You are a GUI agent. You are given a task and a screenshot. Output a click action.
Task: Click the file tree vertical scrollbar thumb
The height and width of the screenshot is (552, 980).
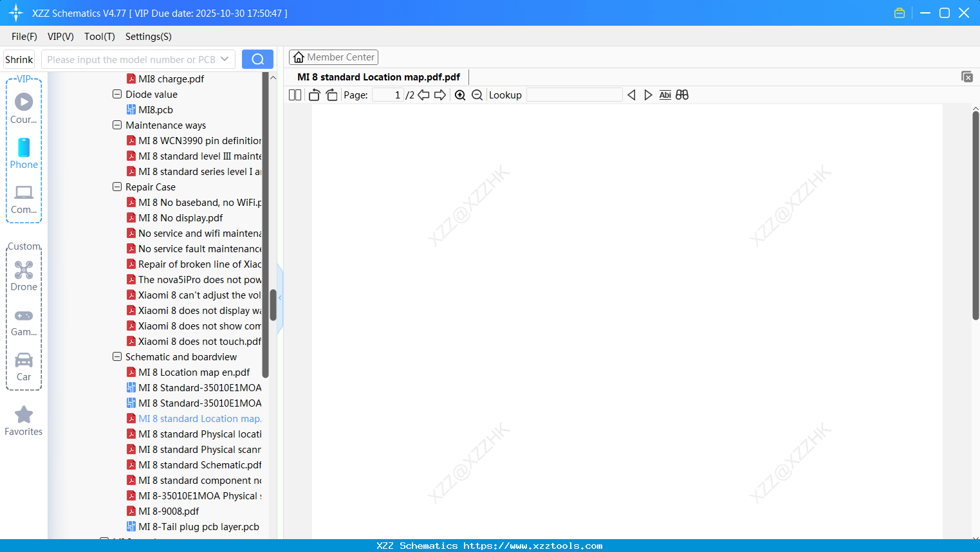[273, 305]
